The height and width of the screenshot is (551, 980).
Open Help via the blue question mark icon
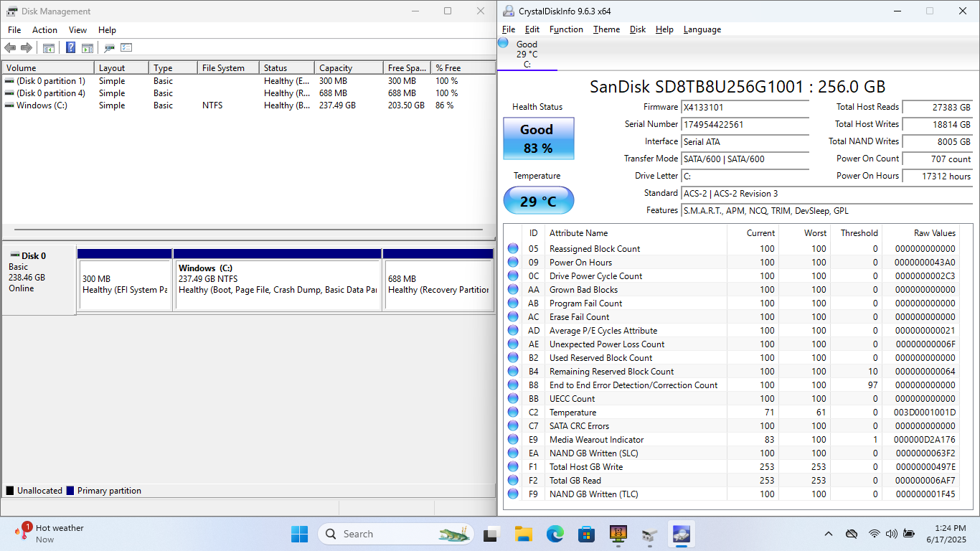pyautogui.click(x=70, y=48)
